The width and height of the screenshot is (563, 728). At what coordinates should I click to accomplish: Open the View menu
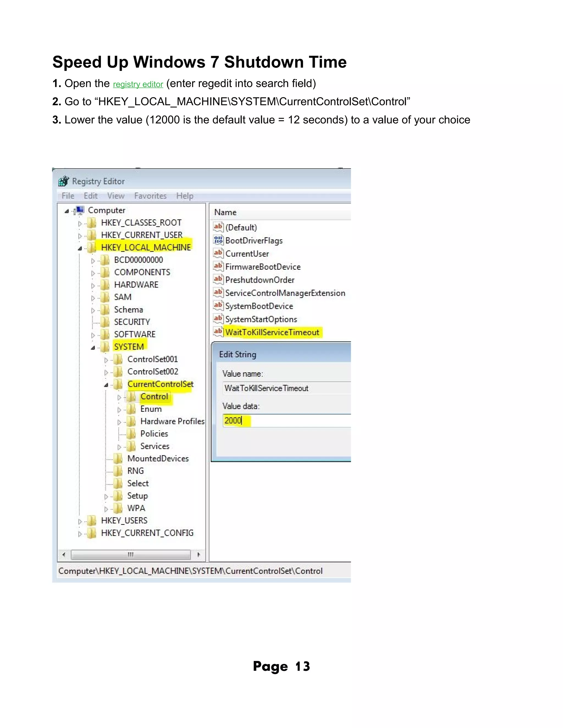tap(116, 196)
